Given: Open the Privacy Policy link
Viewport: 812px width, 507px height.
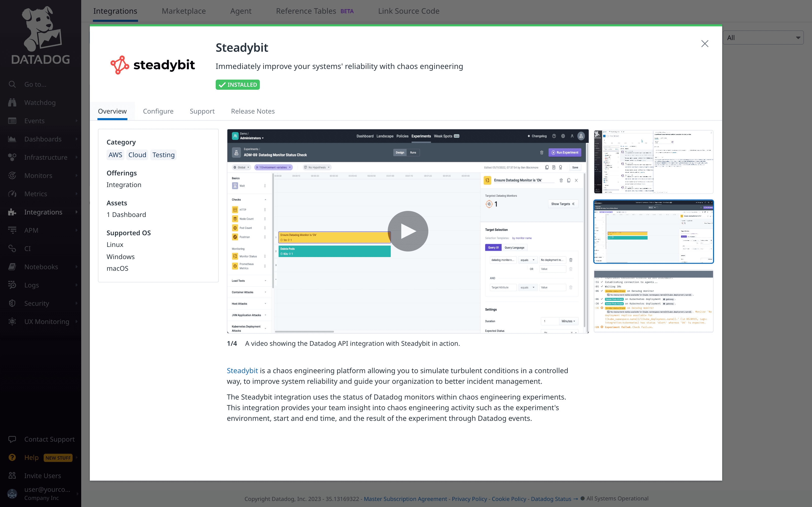Looking at the screenshot, I should 469,499.
